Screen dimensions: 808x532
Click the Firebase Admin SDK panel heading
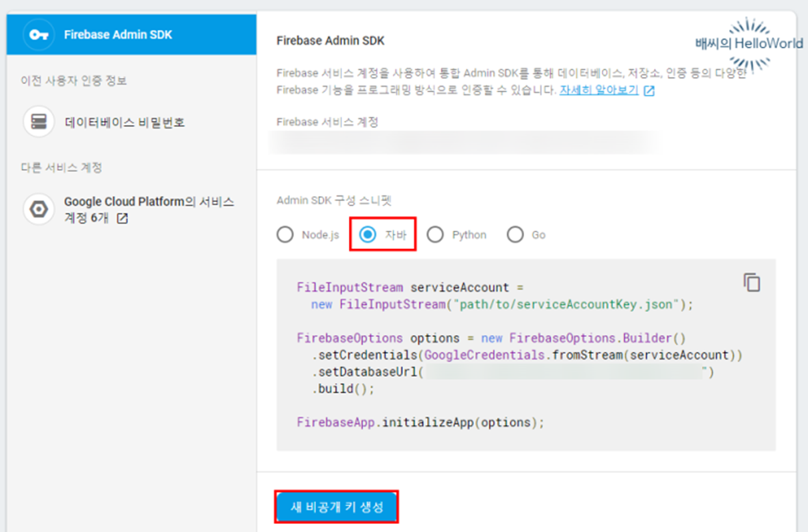331,41
